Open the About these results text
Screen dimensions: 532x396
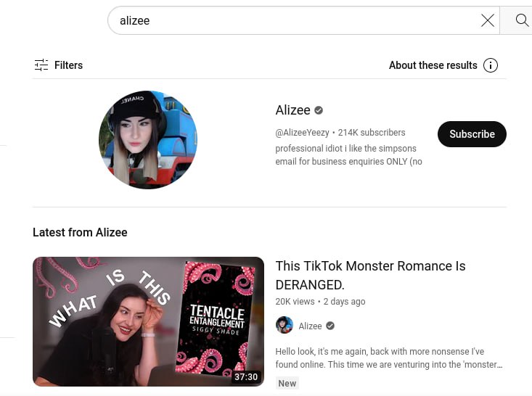tap(433, 65)
